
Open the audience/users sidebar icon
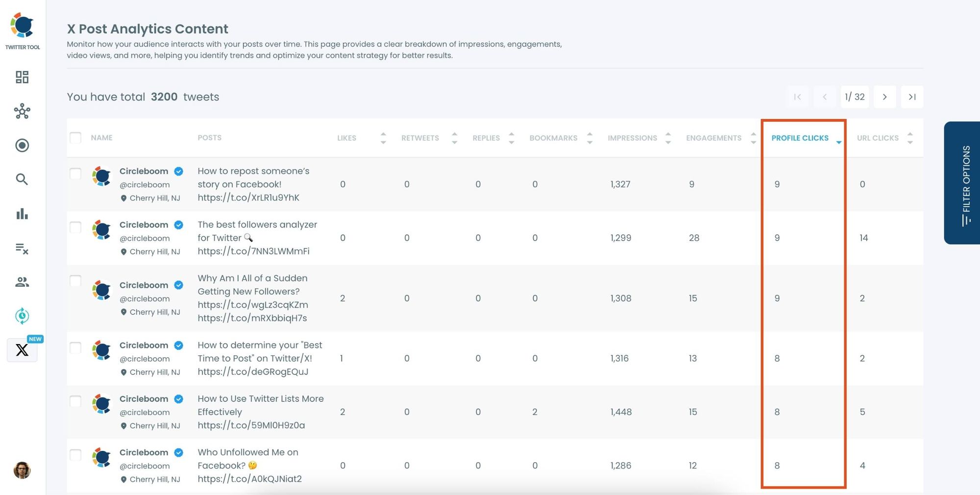pyautogui.click(x=22, y=282)
